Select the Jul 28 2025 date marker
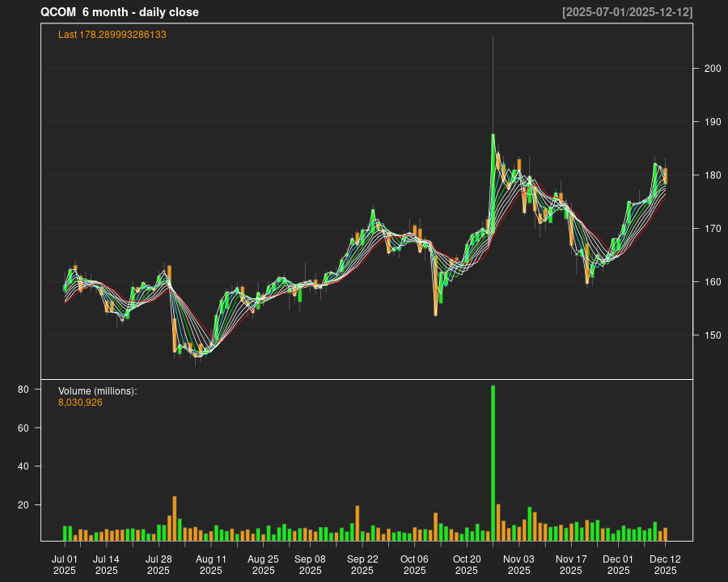 159,564
